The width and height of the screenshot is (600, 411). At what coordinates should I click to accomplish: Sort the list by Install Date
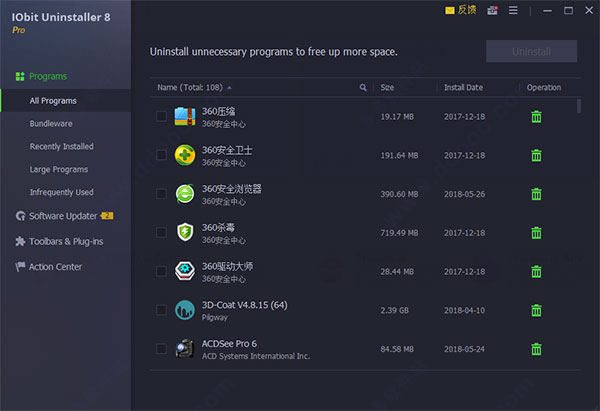coord(463,88)
